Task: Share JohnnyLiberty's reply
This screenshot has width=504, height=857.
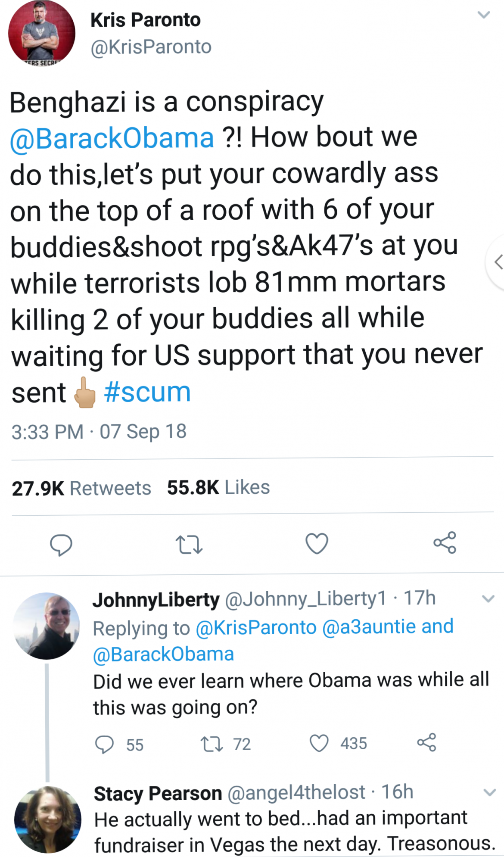Action: [426, 742]
